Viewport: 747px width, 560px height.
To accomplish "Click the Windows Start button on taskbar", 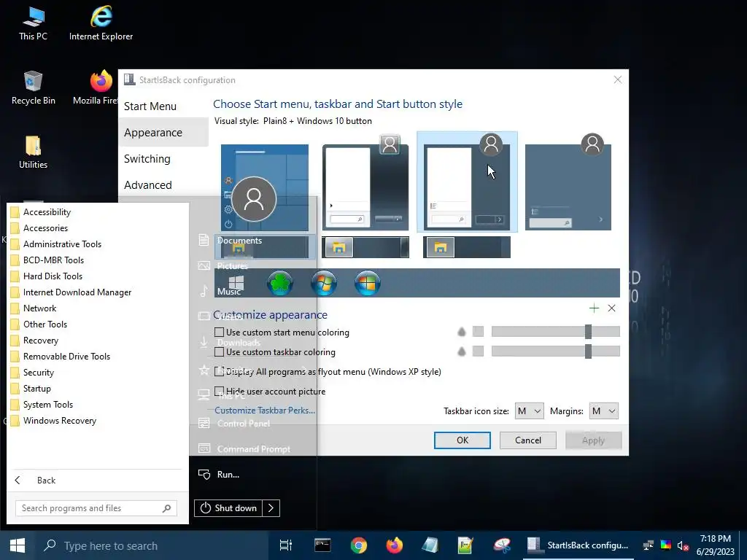I will [18, 545].
